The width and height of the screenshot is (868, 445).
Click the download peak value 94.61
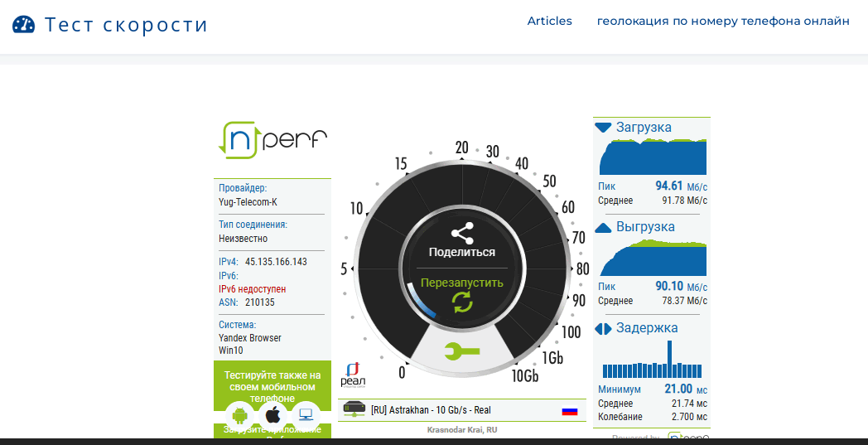669,186
